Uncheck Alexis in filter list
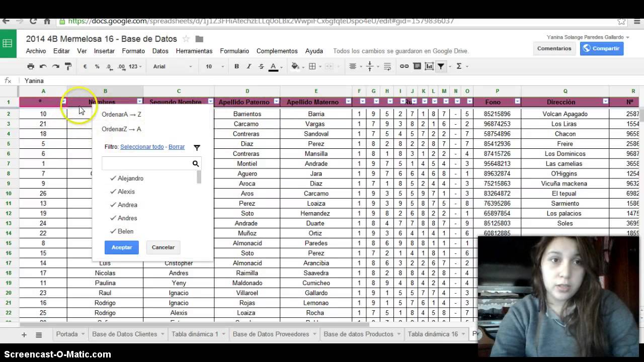The height and width of the screenshot is (362, 644). click(x=123, y=192)
